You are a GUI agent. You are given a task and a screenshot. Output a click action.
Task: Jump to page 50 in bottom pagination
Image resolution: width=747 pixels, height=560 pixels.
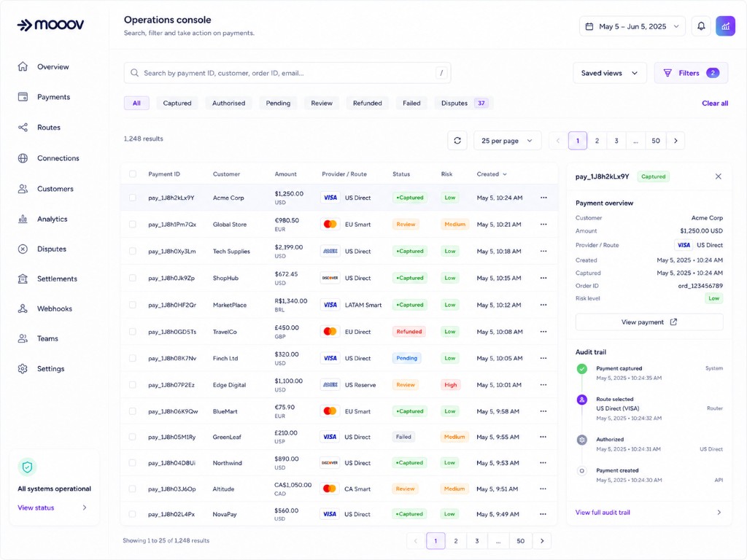click(520, 541)
